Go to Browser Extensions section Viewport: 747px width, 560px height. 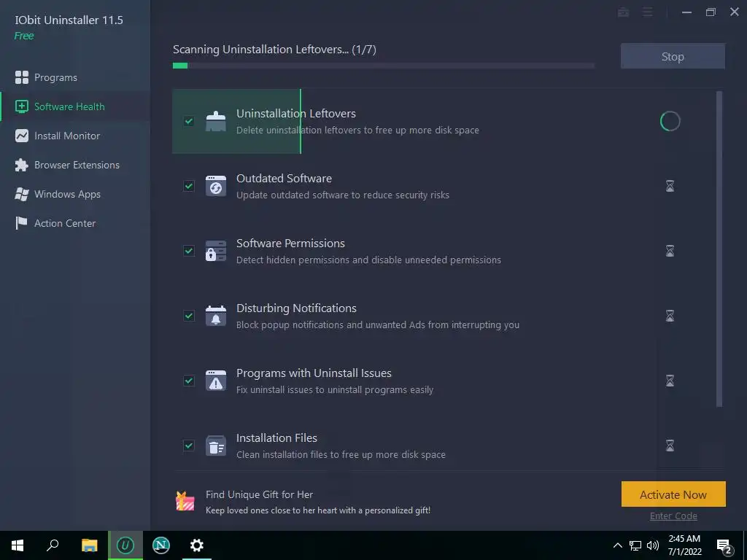click(x=75, y=165)
